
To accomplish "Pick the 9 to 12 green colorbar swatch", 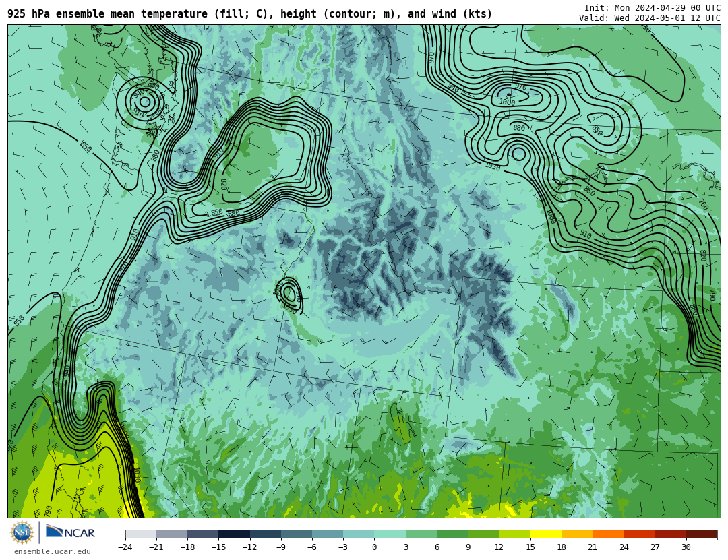I will [483, 534].
